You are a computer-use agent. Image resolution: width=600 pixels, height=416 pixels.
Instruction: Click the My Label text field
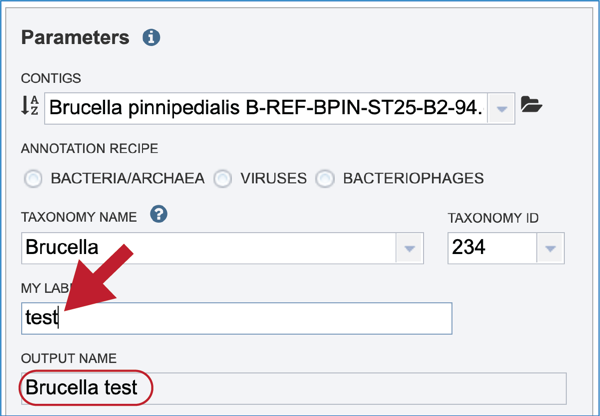click(237, 318)
